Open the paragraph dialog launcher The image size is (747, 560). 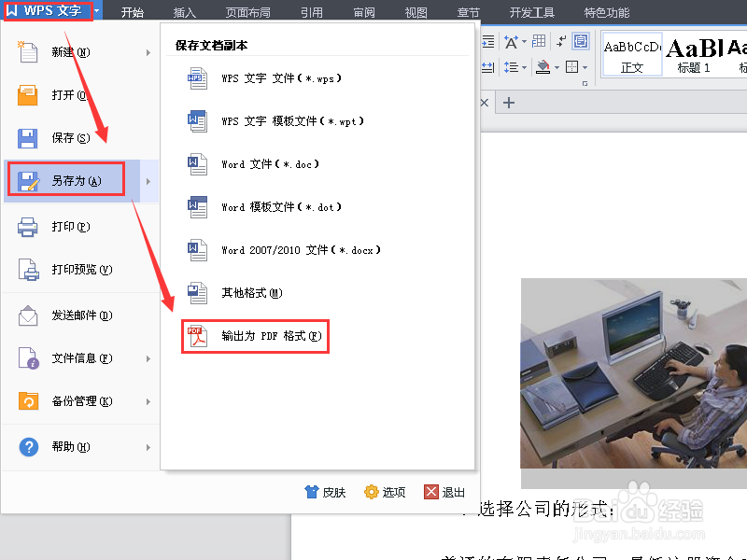click(585, 84)
